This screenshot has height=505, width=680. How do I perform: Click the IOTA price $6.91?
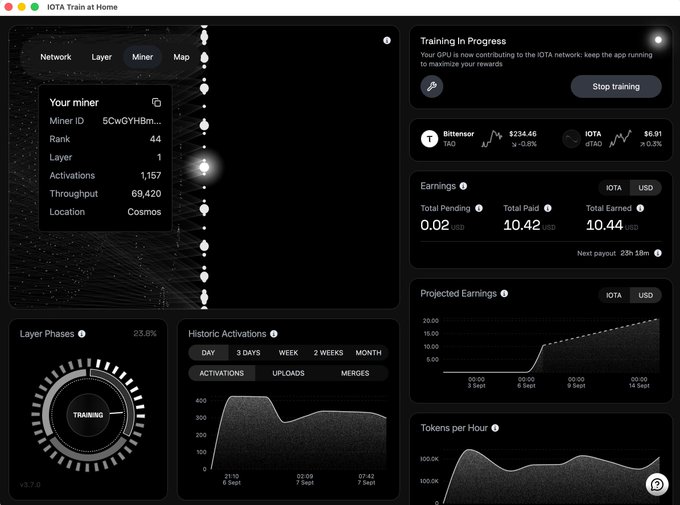tap(653, 134)
